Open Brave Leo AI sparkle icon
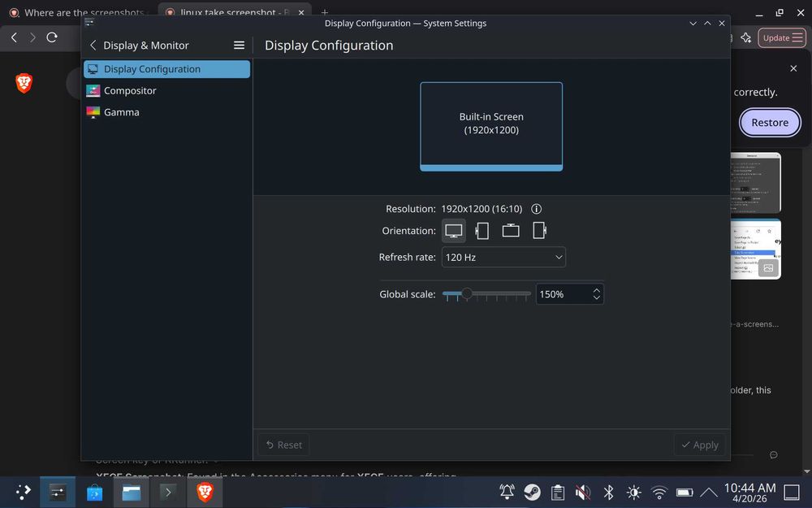The height and width of the screenshot is (508, 812). pos(745,38)
